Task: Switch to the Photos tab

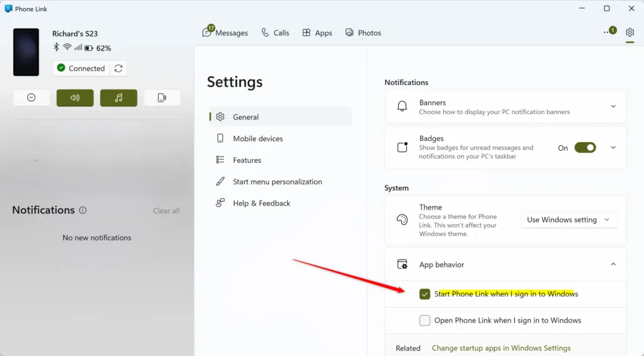Action: coord(363,33)
